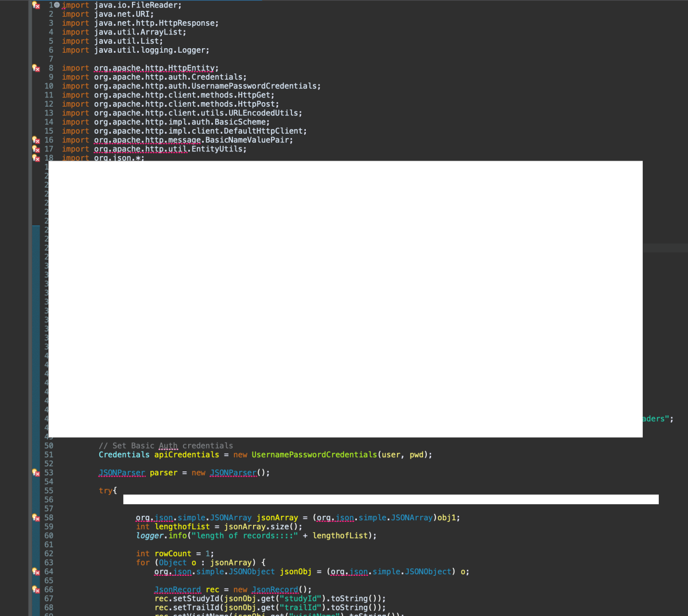Click line number 61 in the gutter

click(49, 544)
